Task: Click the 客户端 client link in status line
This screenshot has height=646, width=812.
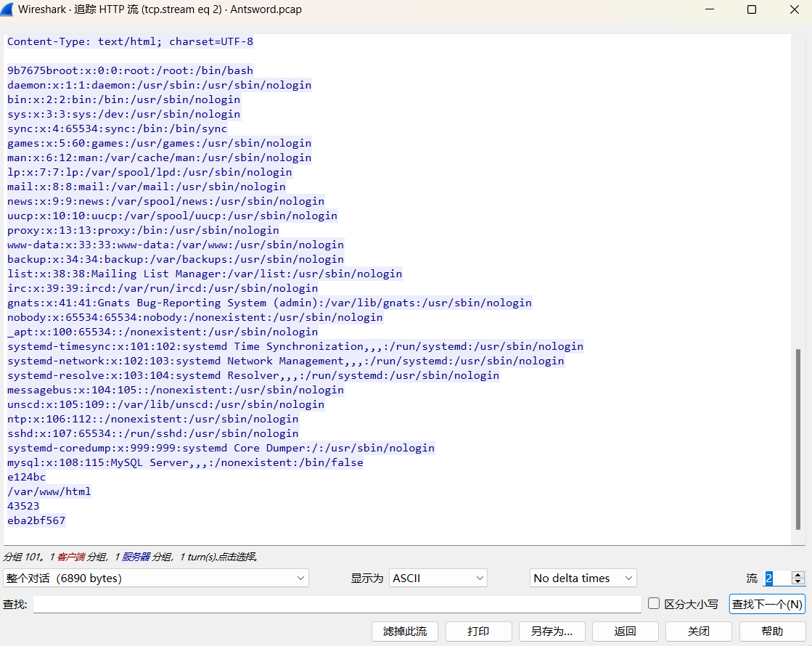Action: (71, 557)
